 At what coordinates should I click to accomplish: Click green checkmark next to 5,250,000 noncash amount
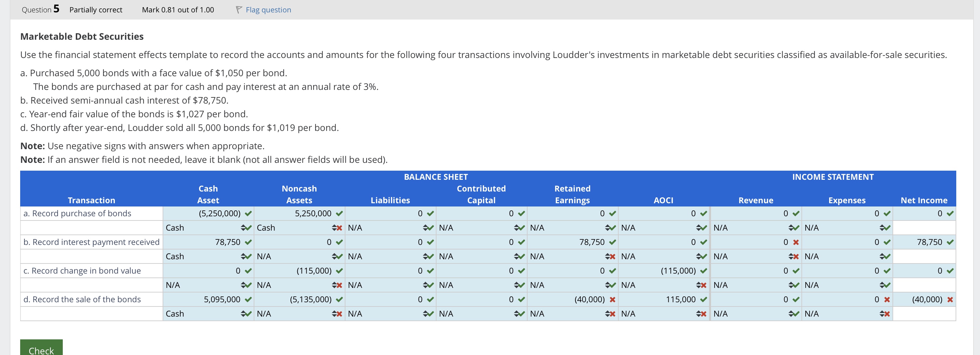point(339,213)
